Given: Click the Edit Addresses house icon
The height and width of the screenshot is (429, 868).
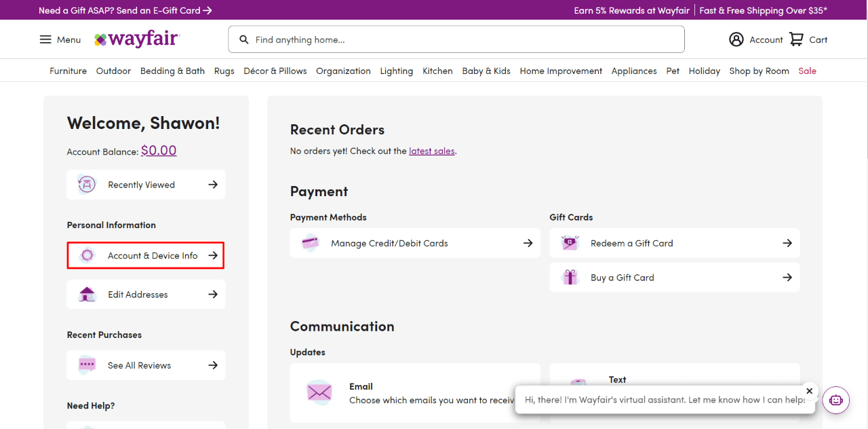Looking at the screenshot, I should 87,295.
